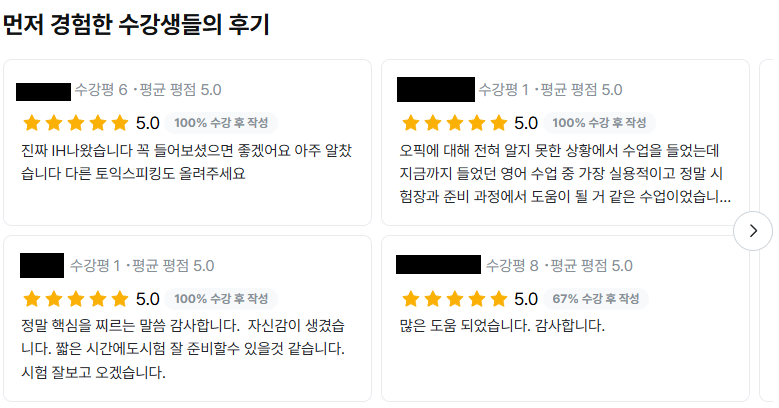Click the '수강평 6 · 평균 평점 5.0' text
Viewport: 779px width, 408px height.
click(x=148, y=90)
